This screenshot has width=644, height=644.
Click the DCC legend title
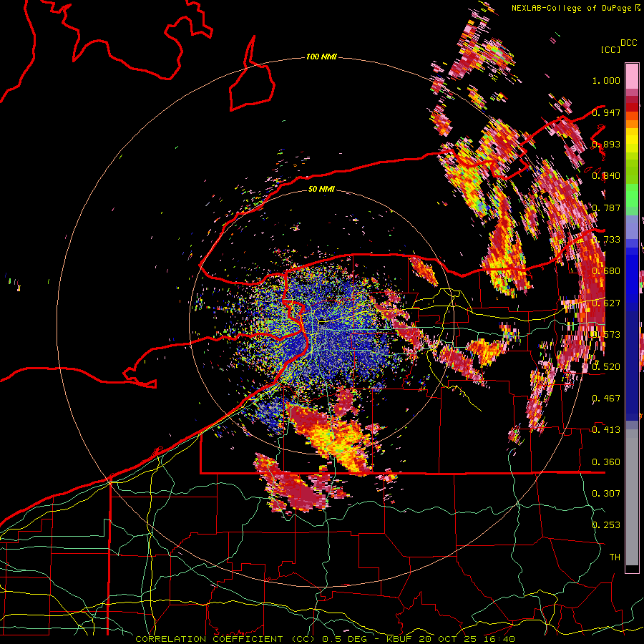[x=628, y=43]
